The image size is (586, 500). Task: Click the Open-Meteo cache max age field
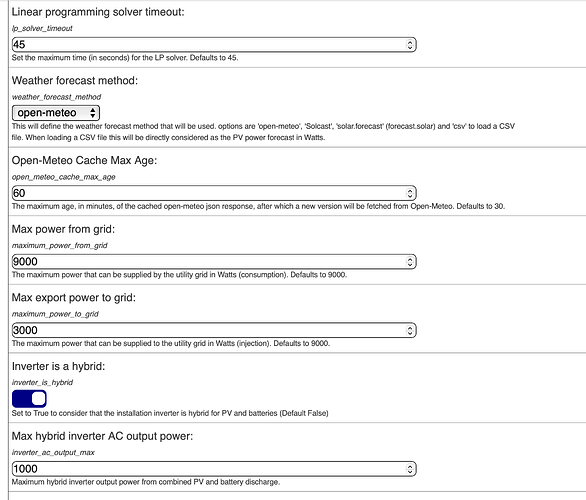click(x=214, y=193)
